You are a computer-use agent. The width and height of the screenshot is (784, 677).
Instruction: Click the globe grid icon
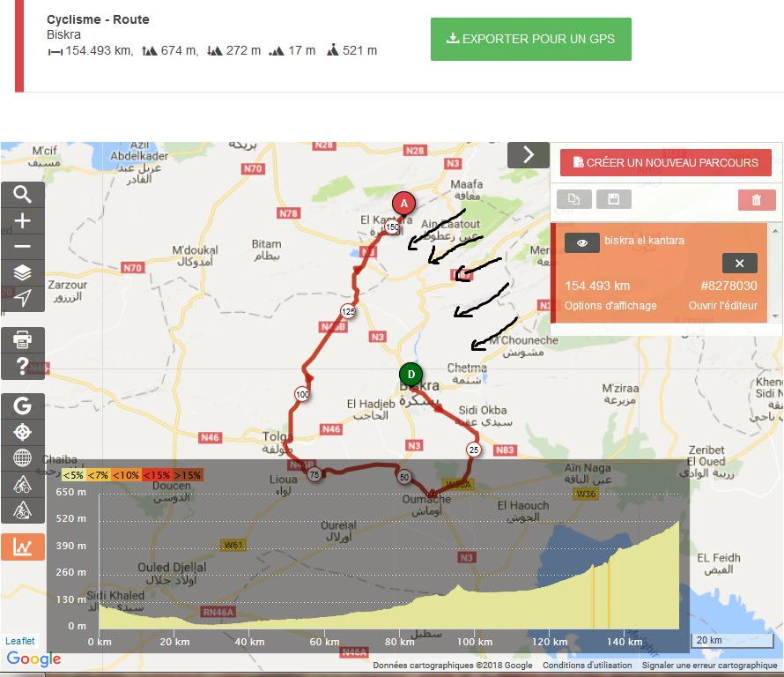click(x=23, y=458)
